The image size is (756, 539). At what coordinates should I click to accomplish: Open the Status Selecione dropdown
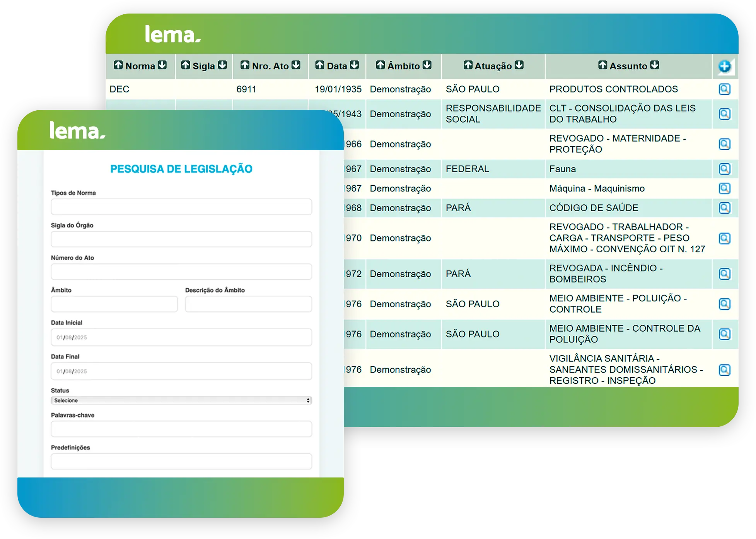[181, 400]
